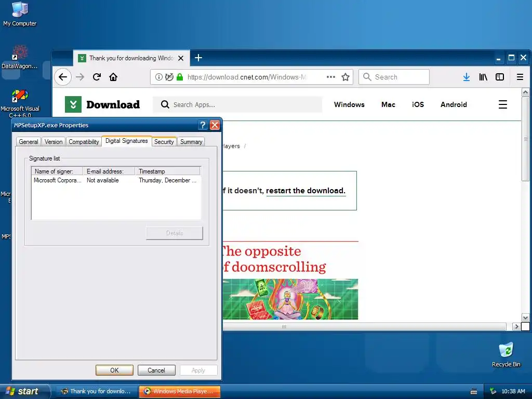Click the doomscrolling ad illustration
The image size is (532, 399).
point(290,299)
